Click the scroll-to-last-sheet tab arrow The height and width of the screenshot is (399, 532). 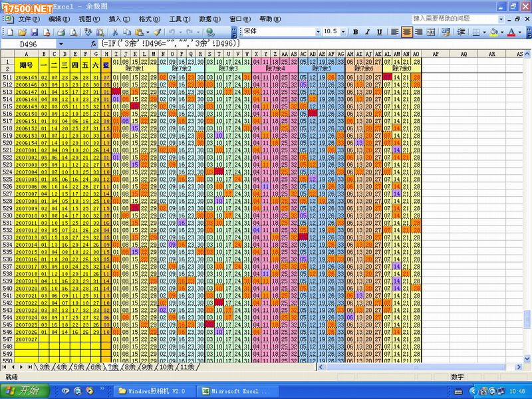click(x=30, y=367)
